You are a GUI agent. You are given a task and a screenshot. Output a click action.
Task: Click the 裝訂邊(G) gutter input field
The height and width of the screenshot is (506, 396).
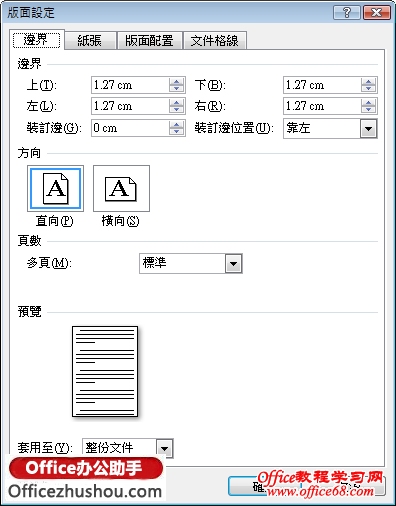pyautogui.click(x=130, y=128)
